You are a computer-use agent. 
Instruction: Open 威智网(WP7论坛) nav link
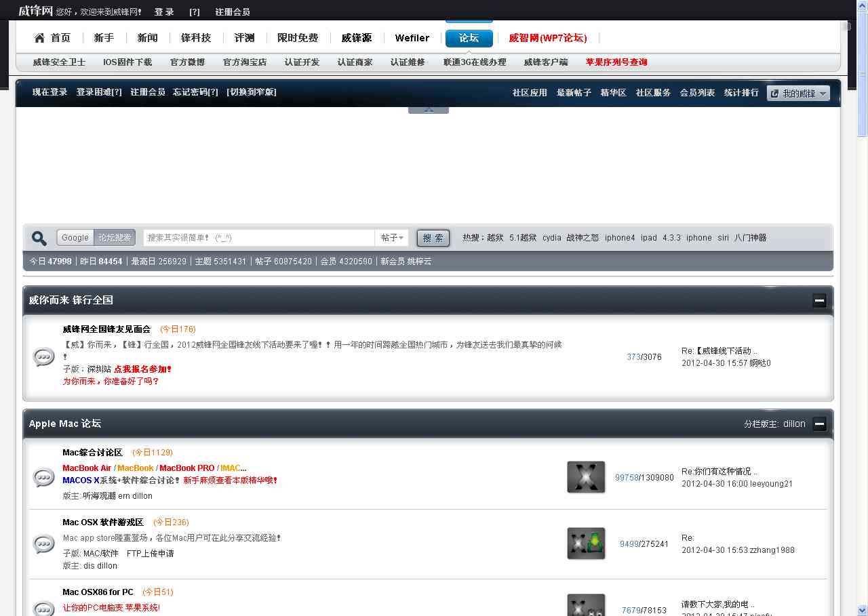click(x=548, y=38)
